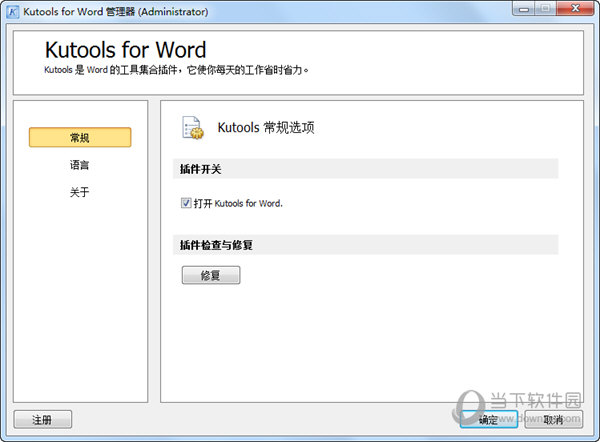Click the 注册 register button
This screenshot has width=600, height=442.
pyautogui.click(x=42, y=419)
